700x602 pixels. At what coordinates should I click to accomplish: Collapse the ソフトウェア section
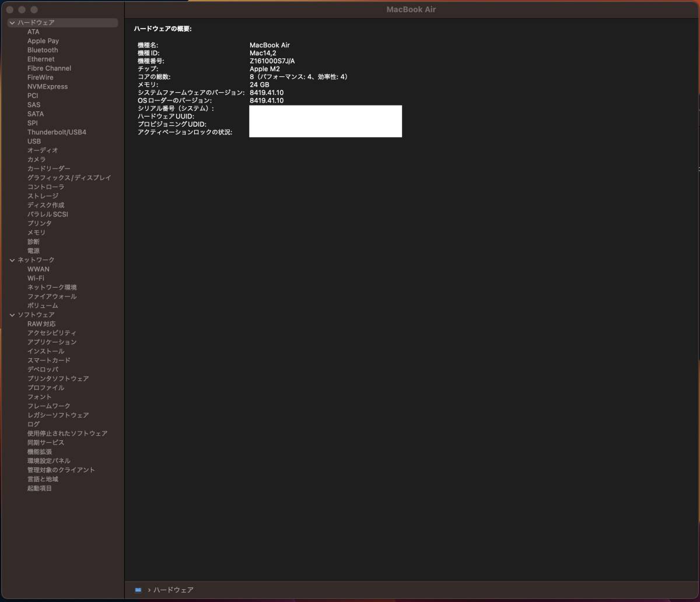point(12,315)
